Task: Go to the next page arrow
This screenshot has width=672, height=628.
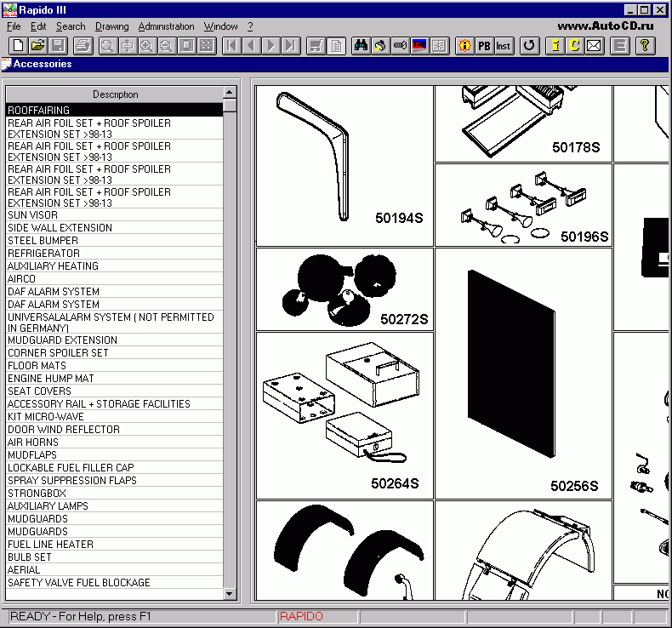Action: [271, 45]
